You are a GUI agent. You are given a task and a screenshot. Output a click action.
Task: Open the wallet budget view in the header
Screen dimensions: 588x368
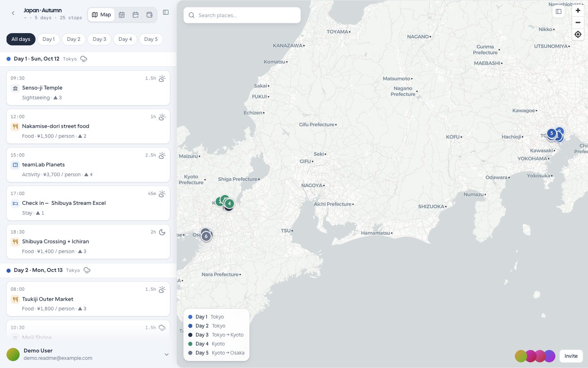click(x=149, y=15)
